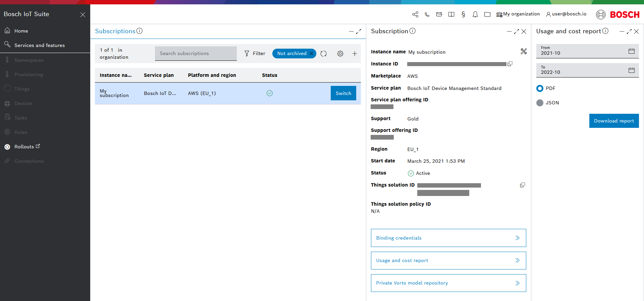This screenshot has height=301, width=644.
Task: Open the Filter options
Action: (x=255, y=53)
